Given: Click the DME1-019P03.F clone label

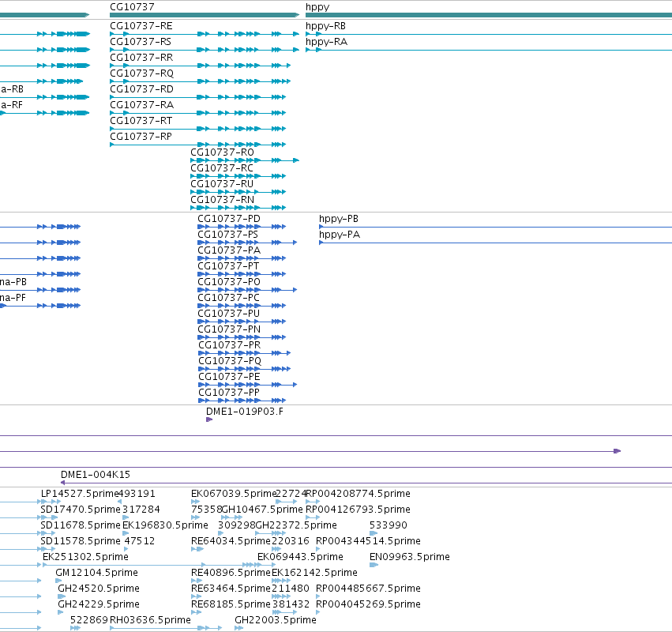Looking at the screenshot, I should [244, 412].
